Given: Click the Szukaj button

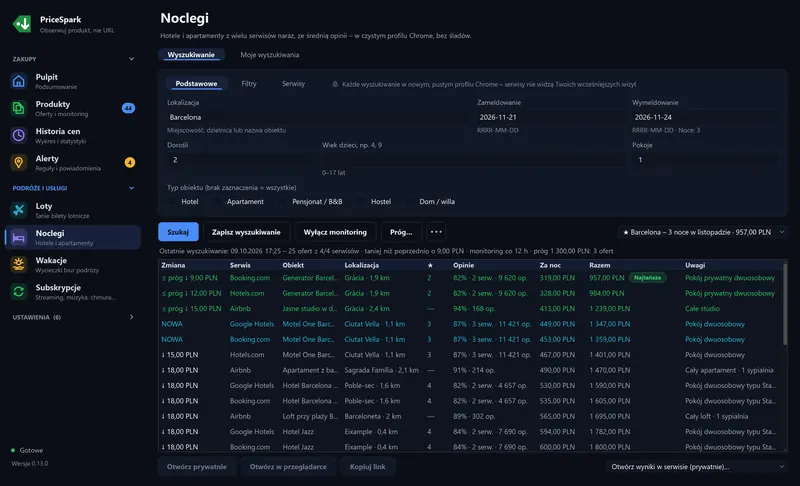Looking at the screenshot, I should (x=178, y=232).
